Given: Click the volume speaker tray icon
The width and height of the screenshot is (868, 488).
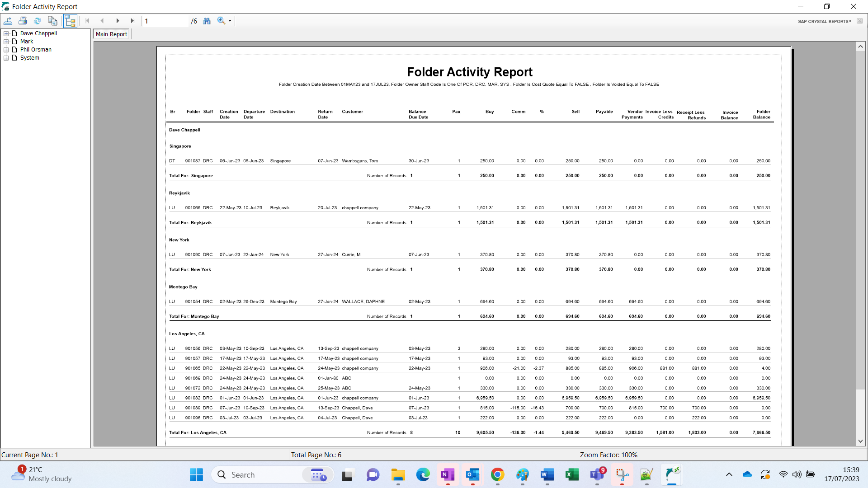Looking at the screenshot, I should (797, 474).
